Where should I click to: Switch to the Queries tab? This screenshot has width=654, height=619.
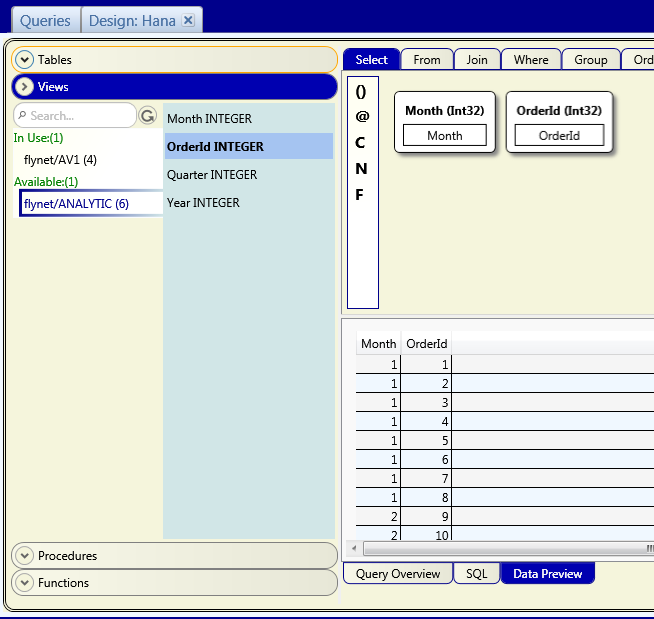point(45,20)
